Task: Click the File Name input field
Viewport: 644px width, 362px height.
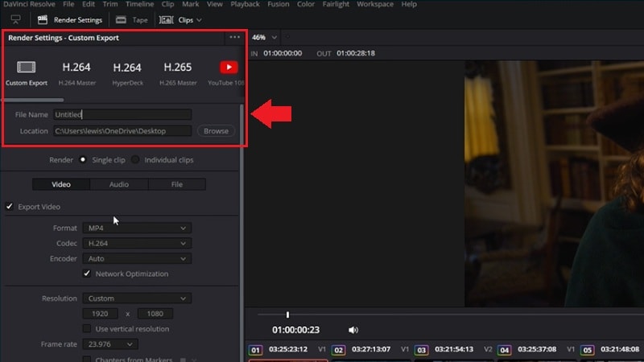Action: click(122, 114)
